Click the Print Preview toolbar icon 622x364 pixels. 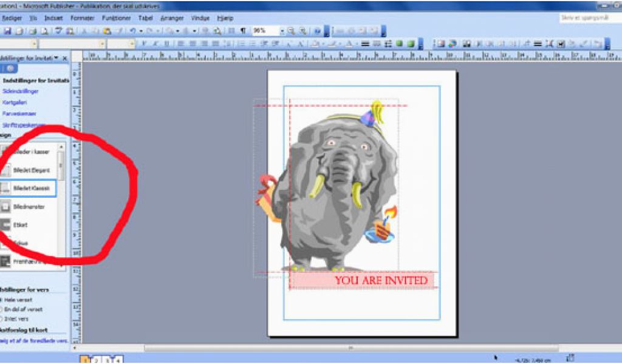[45, 31]
